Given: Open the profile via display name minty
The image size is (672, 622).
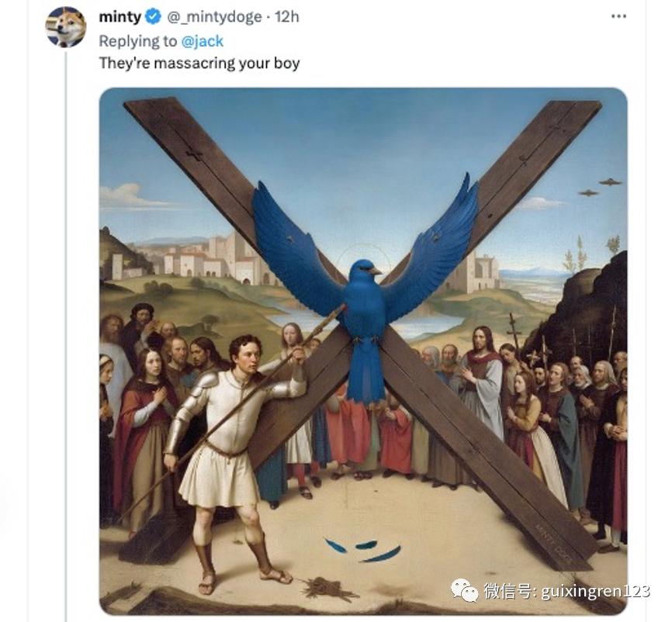Looking at the screenshot, I should click(x=120, y=17).
